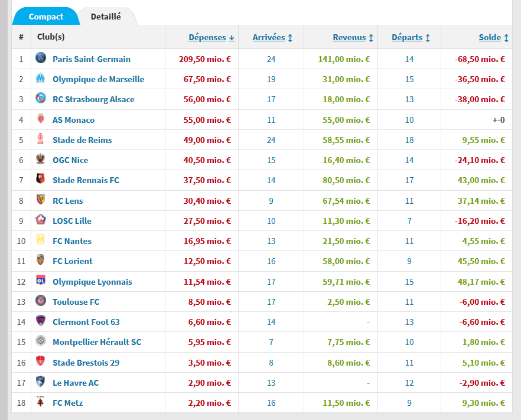This screenshot has height=420, width=521.
Task: Open Stade de Reims club link
Action: 82,140
